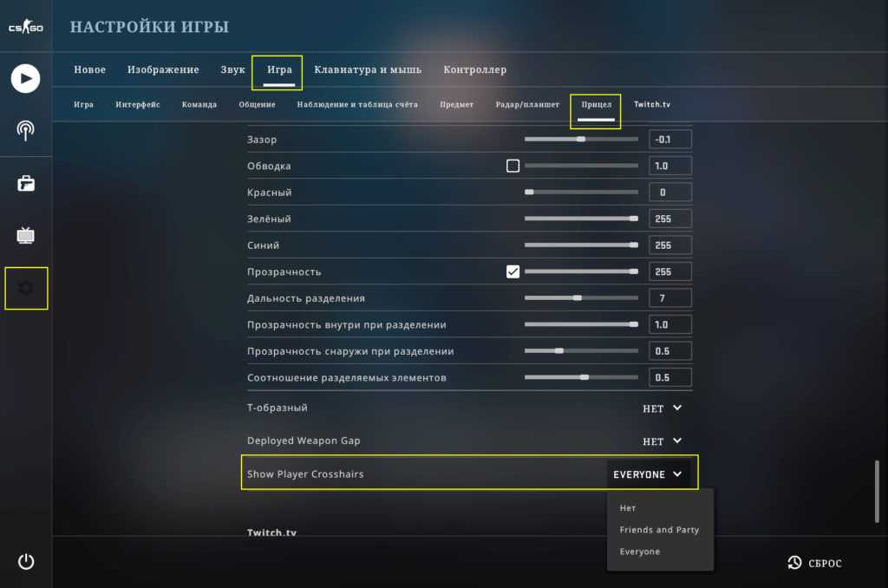Click Прозрачность снаружи при разделении value field
This screenshot has height=588, width=888.
[670, 350]
